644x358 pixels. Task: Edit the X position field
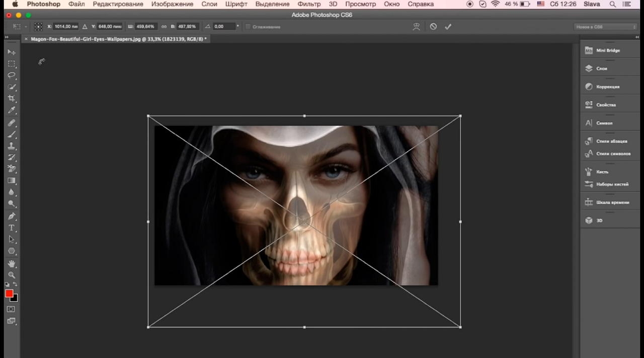click(66, 27)
